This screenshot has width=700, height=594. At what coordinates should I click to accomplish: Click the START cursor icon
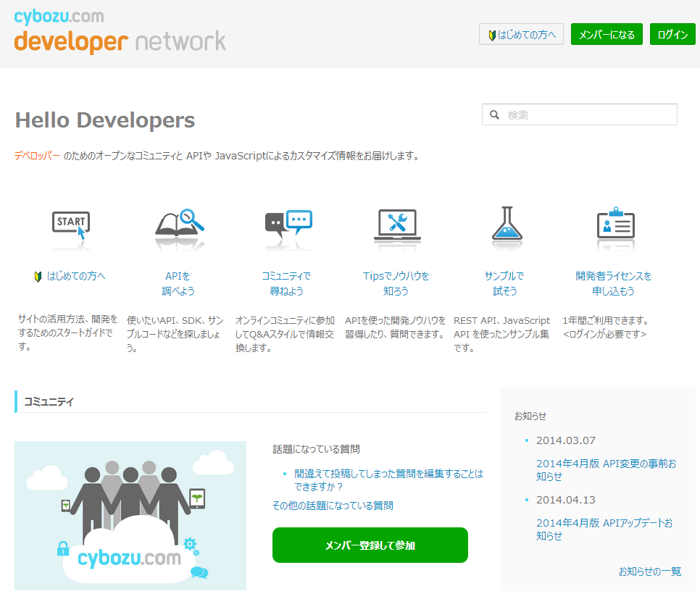coord(71,226)
